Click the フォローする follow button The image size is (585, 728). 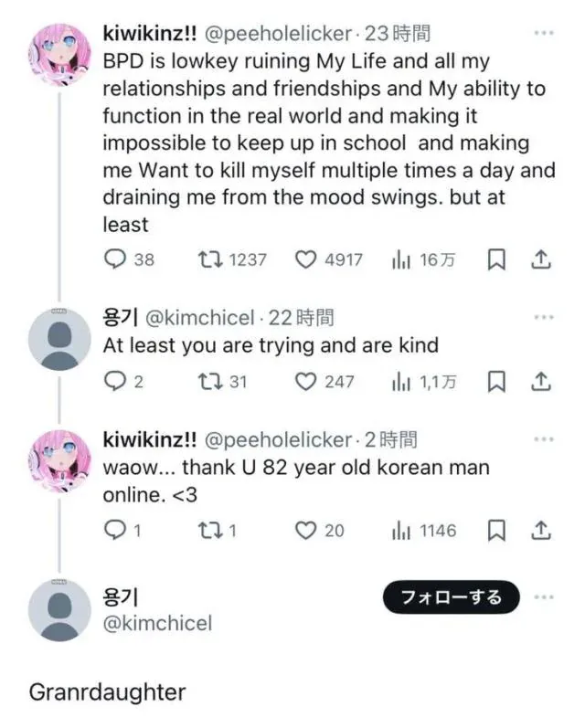click(452, 597)
